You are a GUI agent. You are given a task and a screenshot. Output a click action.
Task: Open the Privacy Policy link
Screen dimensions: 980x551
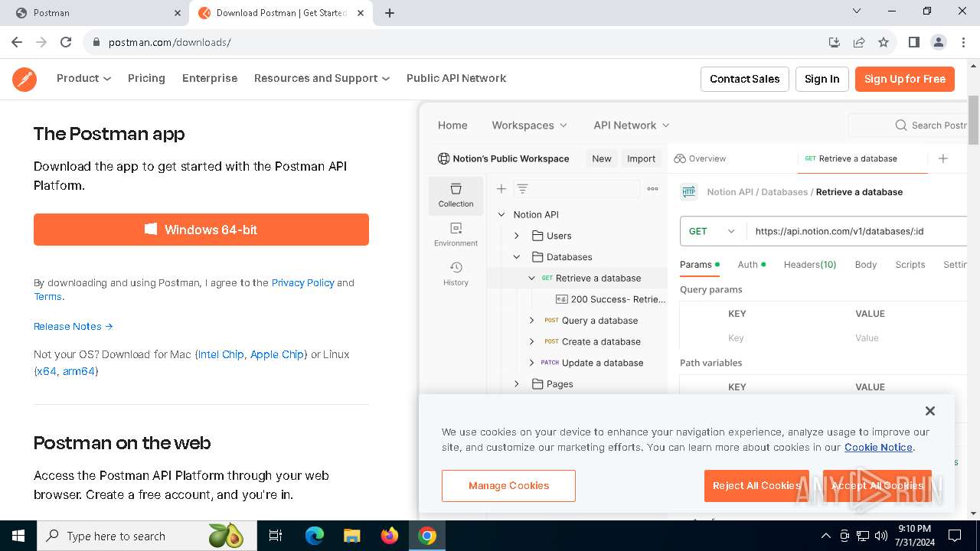point(303,282)
